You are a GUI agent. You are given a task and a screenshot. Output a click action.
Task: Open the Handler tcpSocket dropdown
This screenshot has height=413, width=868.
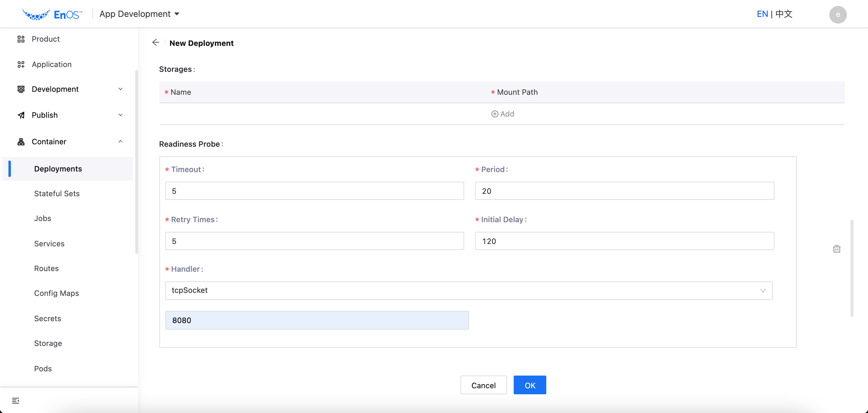[x=468, y=291]
